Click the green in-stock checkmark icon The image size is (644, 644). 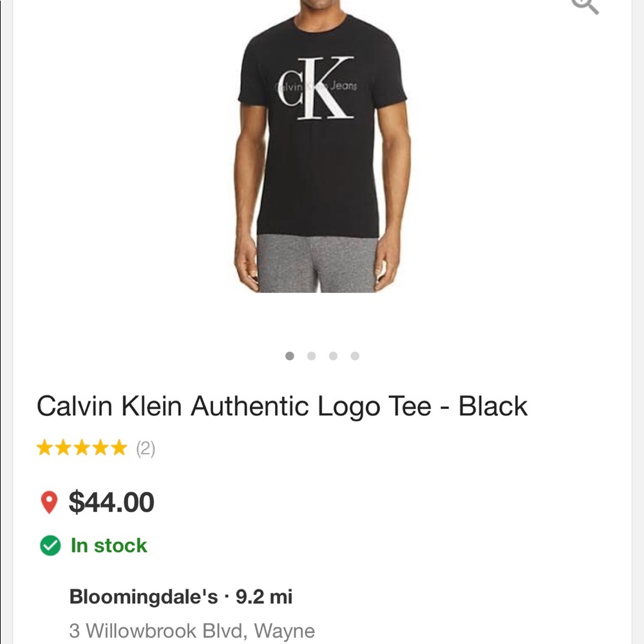(50, 545)
